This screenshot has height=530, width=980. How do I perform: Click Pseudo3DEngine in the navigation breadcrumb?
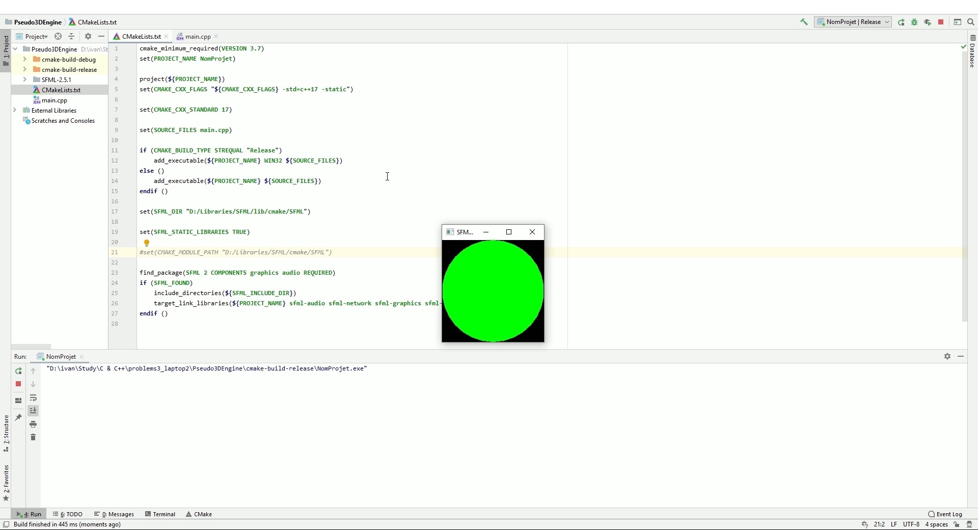click(34, 22)
